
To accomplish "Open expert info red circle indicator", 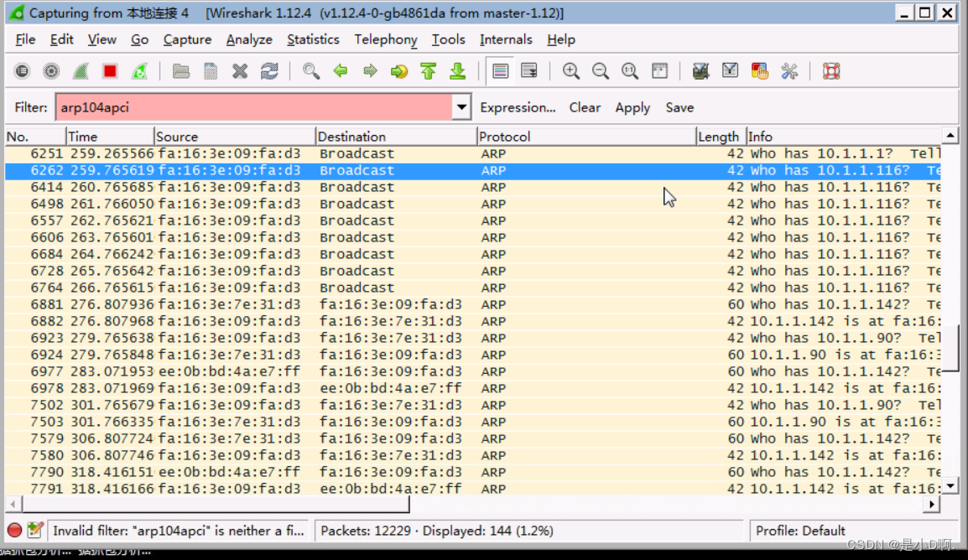I will (x=14, y=530).
